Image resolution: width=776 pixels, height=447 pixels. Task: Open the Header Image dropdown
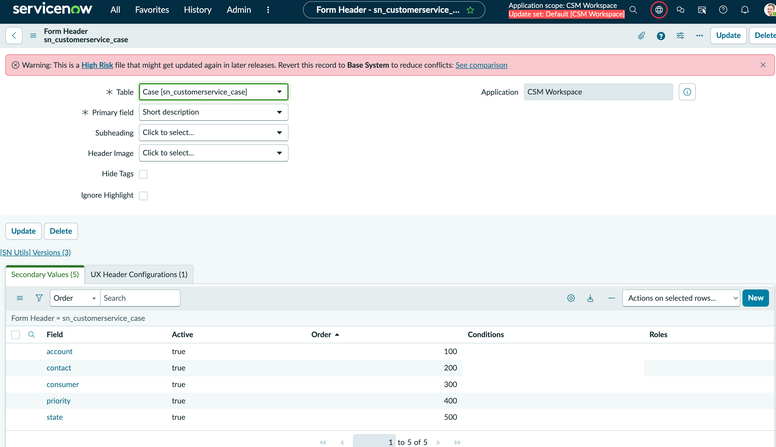[213, 153]
